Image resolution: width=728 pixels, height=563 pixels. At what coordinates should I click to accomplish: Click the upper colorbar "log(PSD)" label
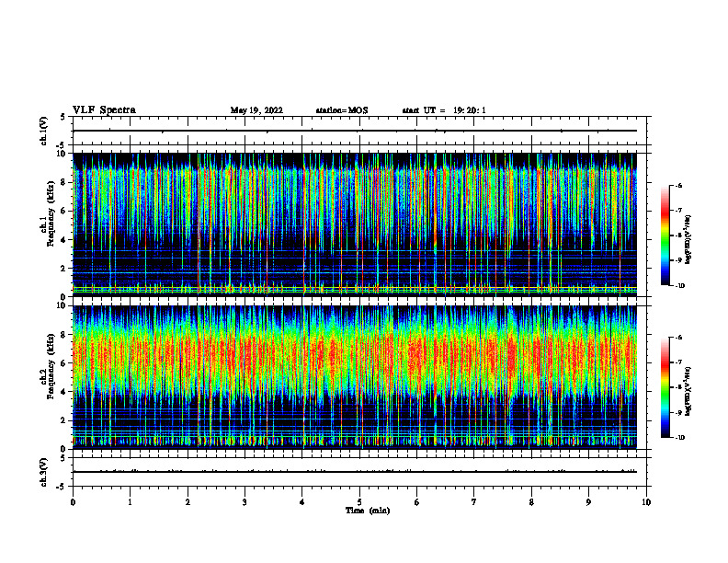[x=688, y=240]
